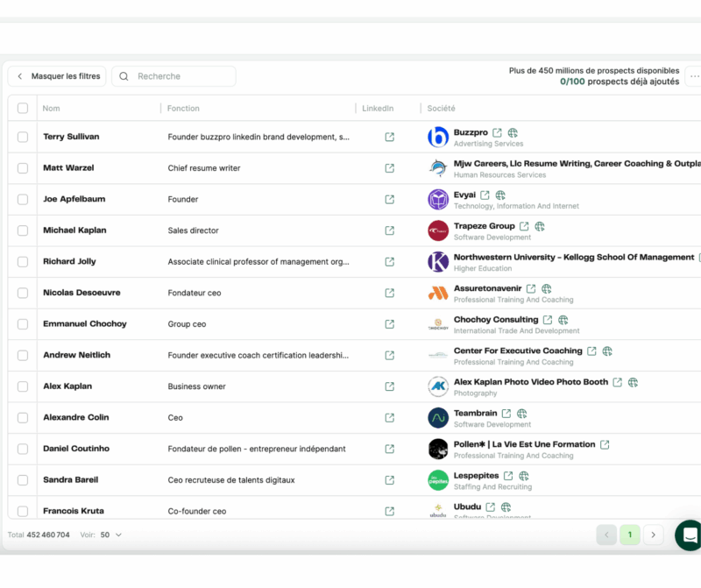Collapse filters with Masquer les filtres
Viewport: 701px width, 588px height.
point(57,76)
